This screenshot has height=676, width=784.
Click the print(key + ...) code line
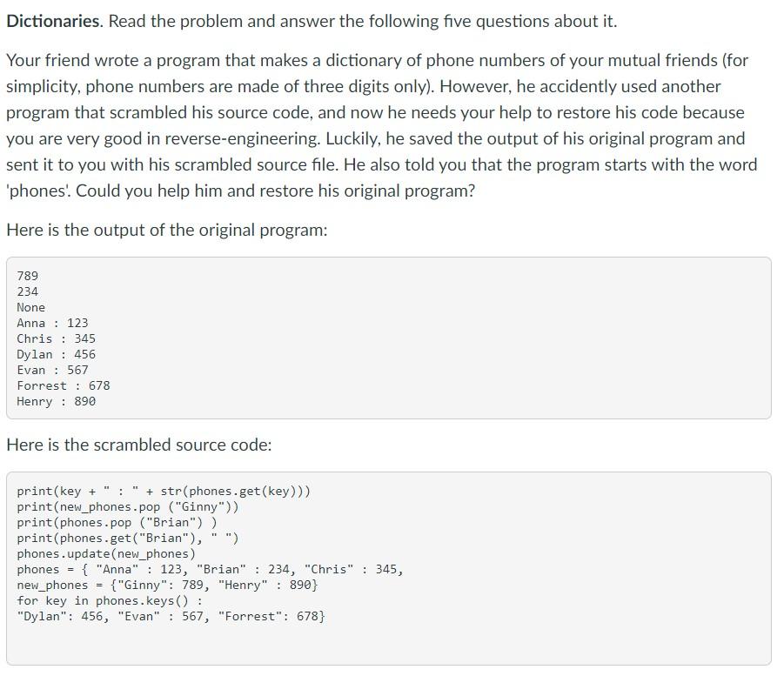(164, 491)
